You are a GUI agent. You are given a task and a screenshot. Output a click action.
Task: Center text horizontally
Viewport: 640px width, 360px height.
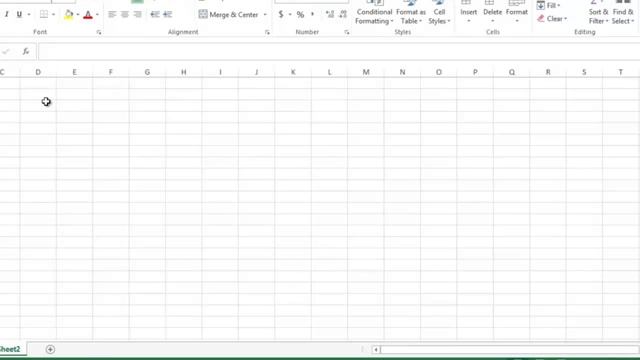125,15
